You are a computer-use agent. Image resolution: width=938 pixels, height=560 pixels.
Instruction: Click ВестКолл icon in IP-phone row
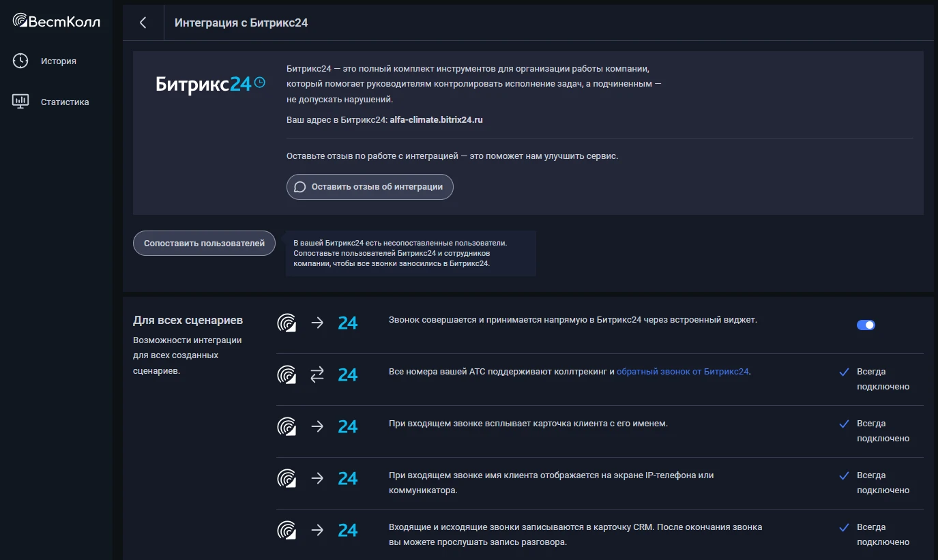(x=287, y=478)
